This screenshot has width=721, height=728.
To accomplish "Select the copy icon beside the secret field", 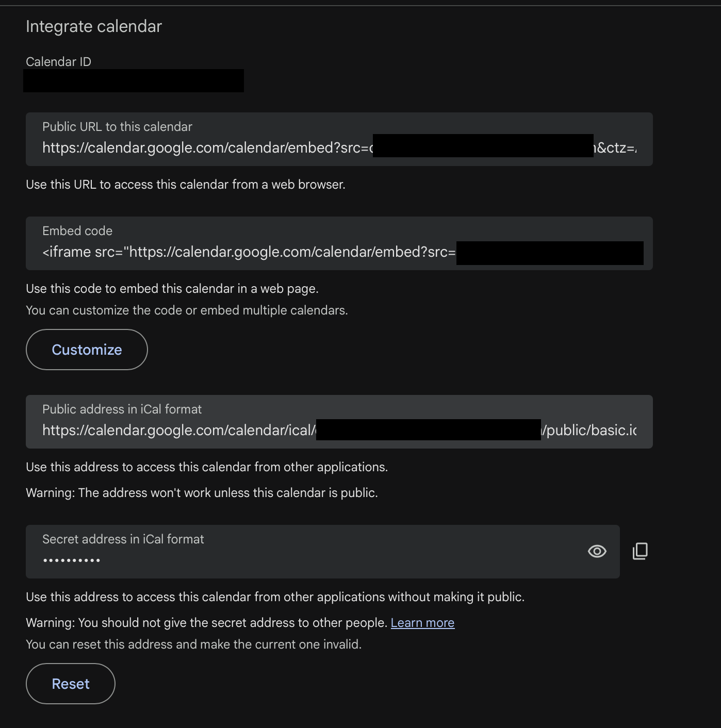I will (x=640, y=551).
